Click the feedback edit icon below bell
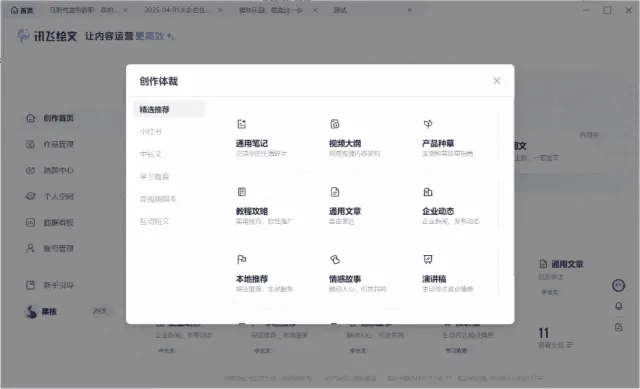Screen dimensions: 640x389 coord(618,327)
